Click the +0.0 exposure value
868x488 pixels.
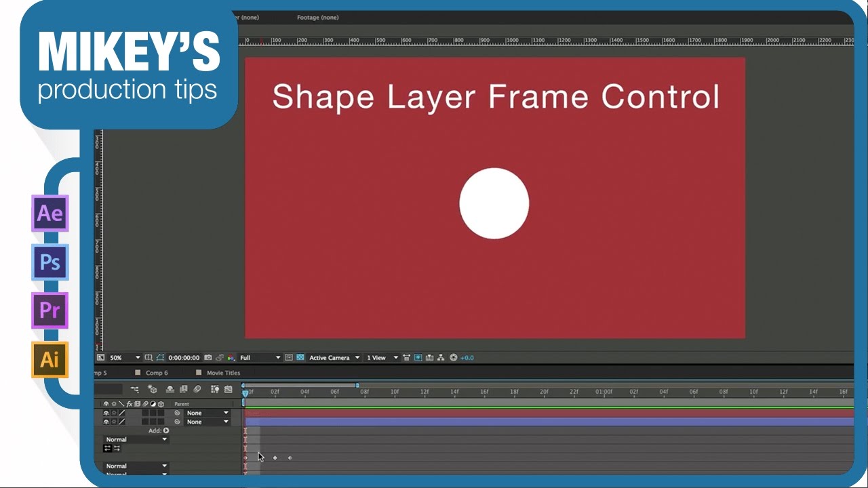pos(467,357)
